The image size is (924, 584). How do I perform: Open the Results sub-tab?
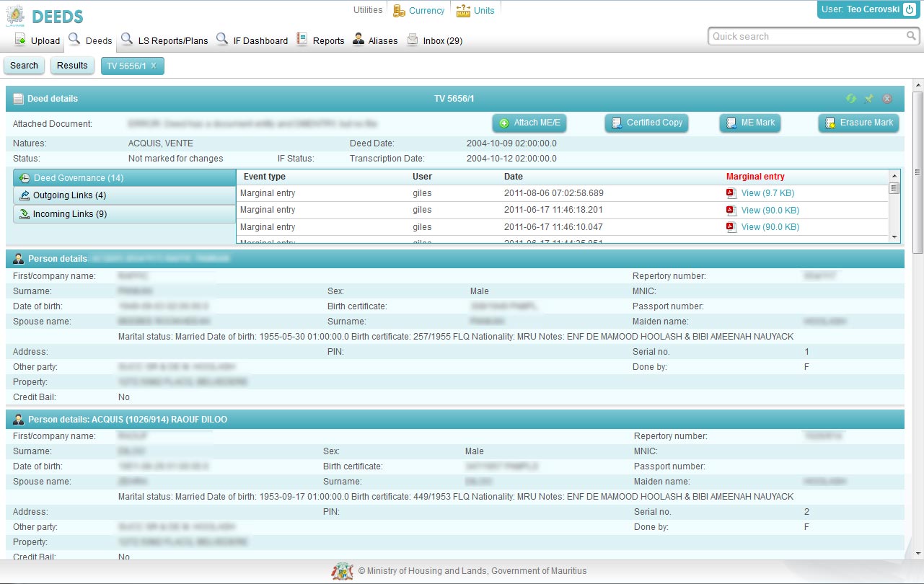72,66
